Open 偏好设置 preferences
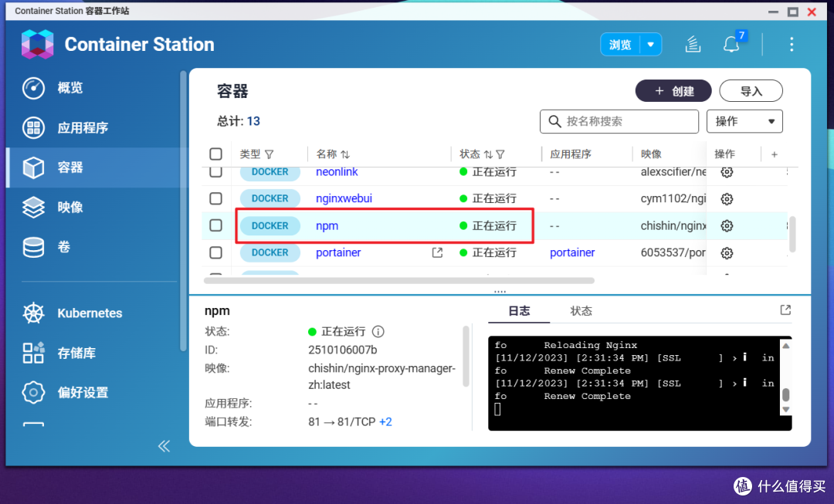834x504 pixels. click(65, 392)
